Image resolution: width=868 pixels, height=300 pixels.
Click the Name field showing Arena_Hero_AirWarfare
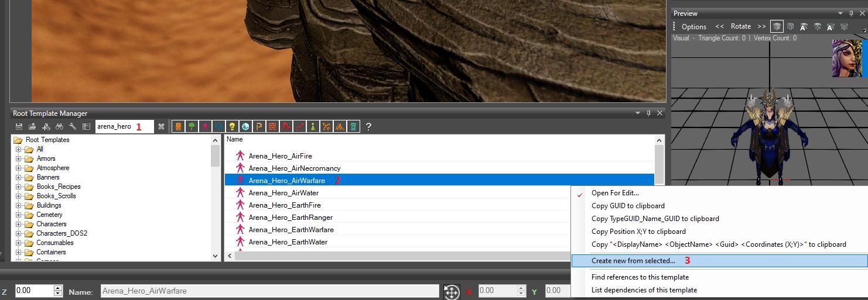(x=269, y=291)
